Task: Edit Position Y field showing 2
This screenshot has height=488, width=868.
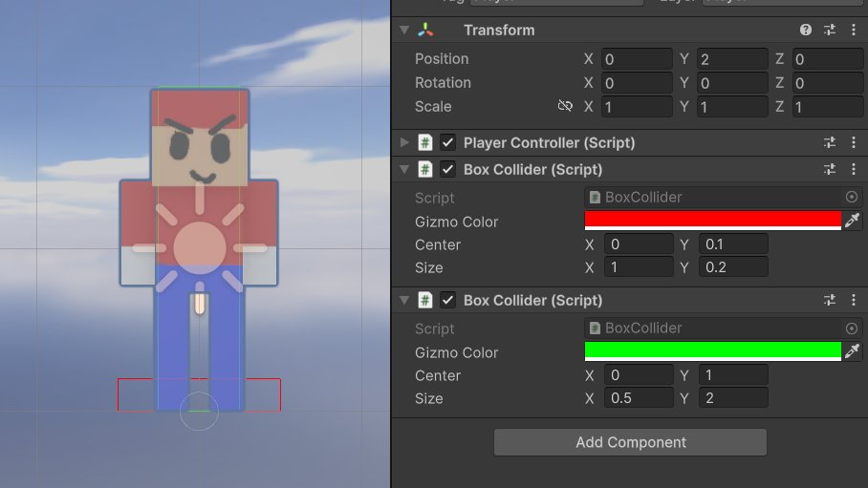Action: tap(732, 59)
